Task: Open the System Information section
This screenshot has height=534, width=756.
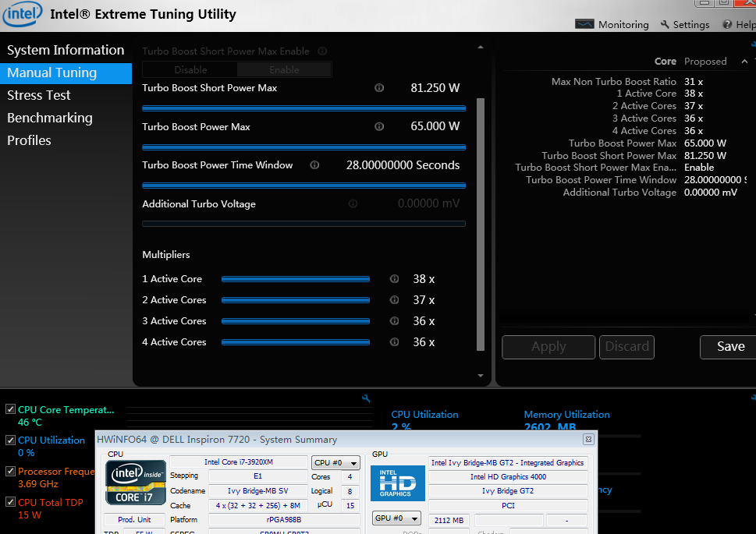Action: coord(66,50)
